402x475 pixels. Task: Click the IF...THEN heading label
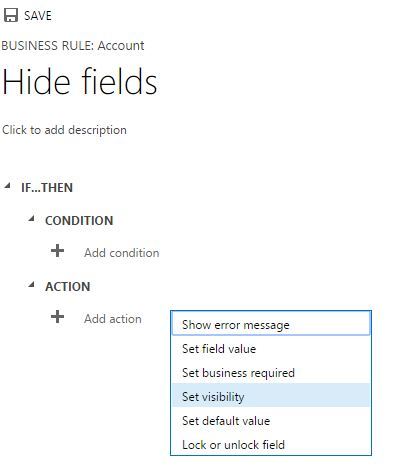coord(47,188)
